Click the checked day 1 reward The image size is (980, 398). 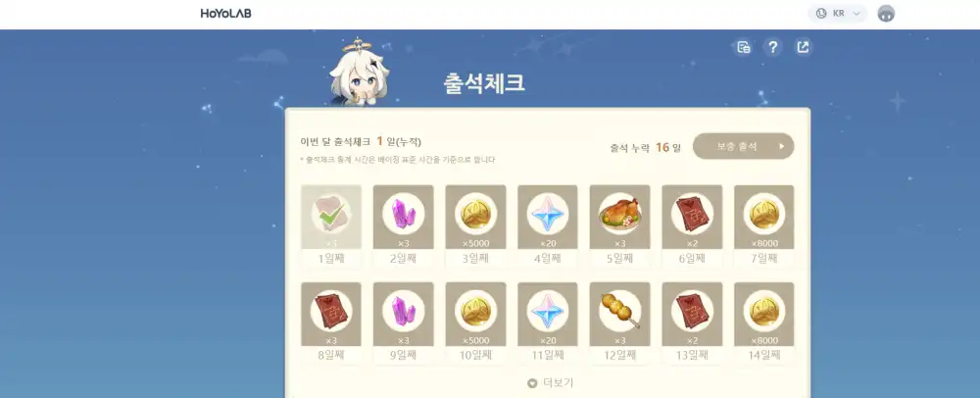point(331,226)
